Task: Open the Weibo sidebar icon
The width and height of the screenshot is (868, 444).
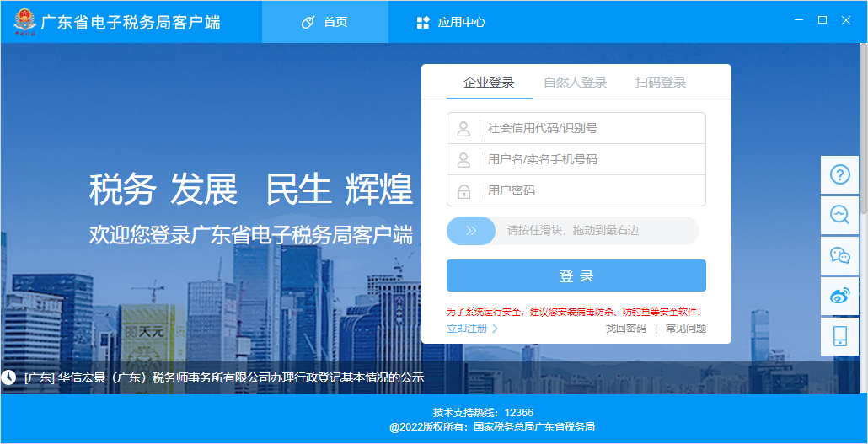Action: (x=839, y=296)
